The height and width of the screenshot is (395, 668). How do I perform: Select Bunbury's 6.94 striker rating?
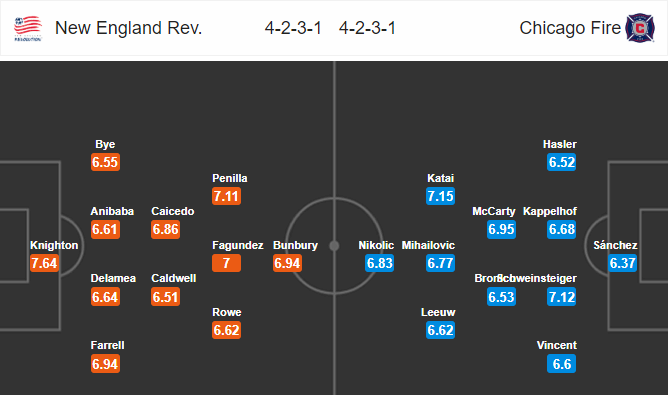[x=287, y=263]
